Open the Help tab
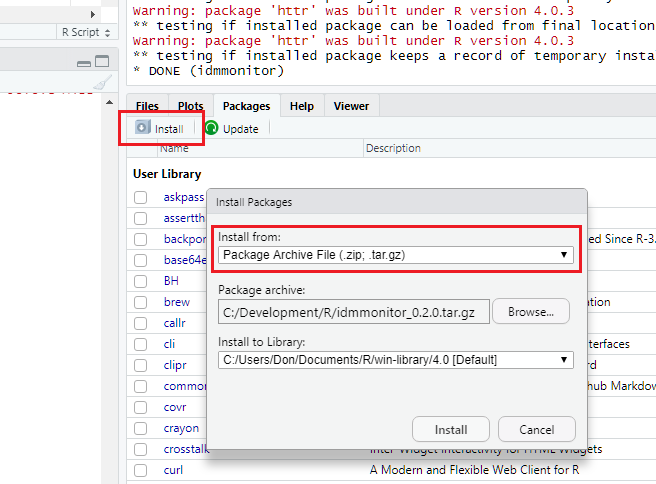 301,106
